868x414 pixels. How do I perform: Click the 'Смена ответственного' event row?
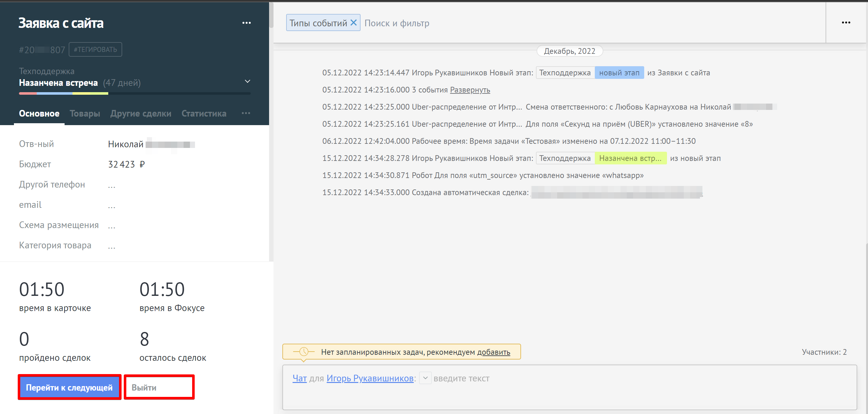(x=549, y=107)
